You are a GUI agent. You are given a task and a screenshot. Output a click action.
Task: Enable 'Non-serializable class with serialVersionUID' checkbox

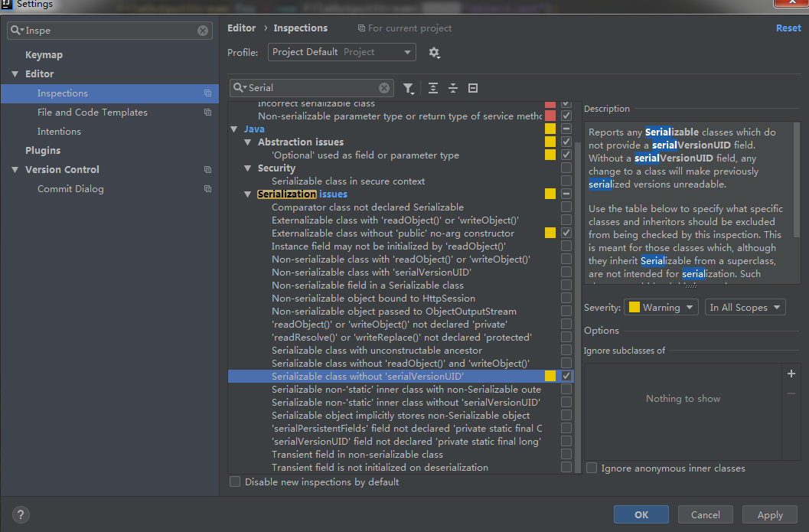tap(566, 272)
